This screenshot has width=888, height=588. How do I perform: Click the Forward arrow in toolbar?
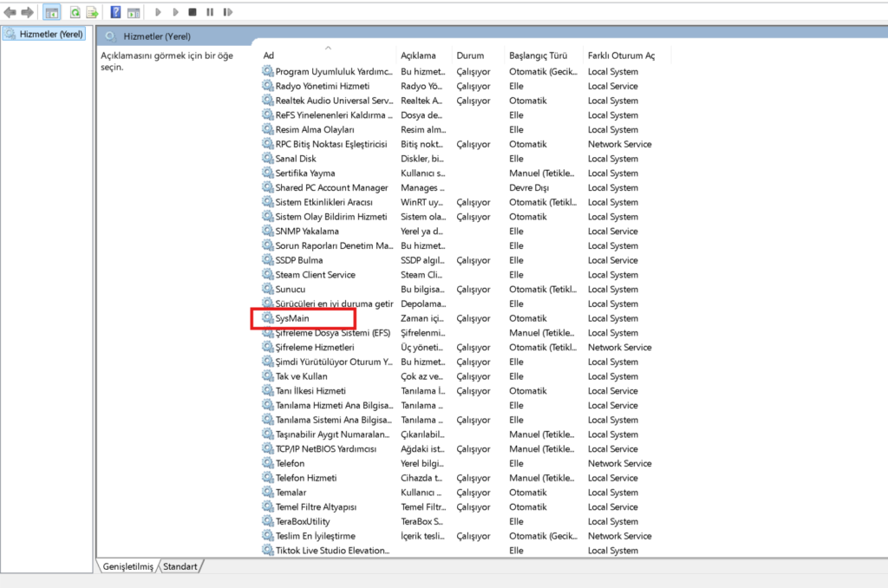click(27, 12)
